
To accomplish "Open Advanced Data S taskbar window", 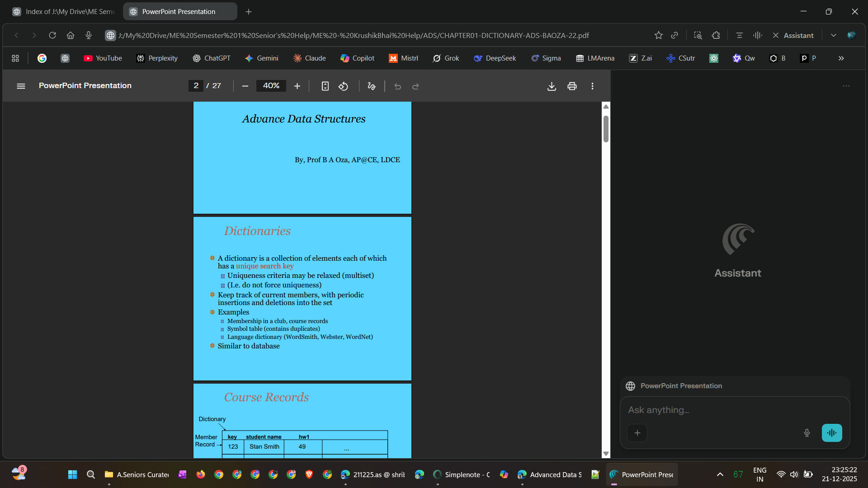I will tap(550, 474).
